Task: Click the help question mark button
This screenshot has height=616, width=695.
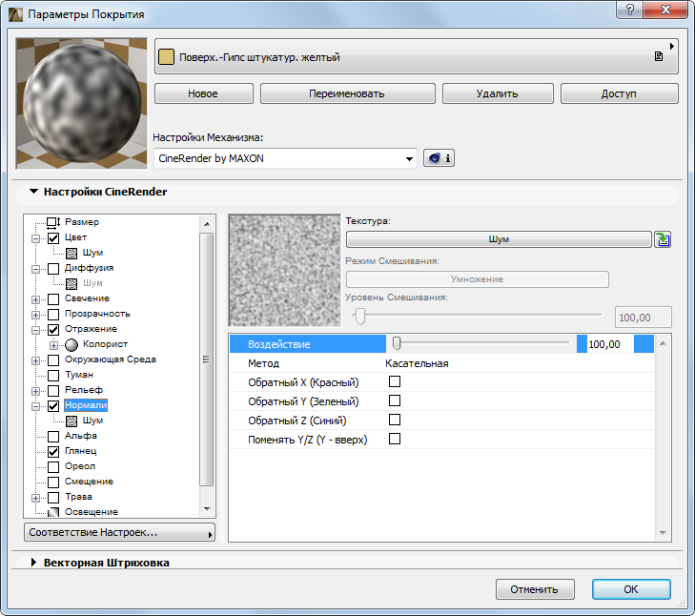Action: pyautogui.click(x=630, y=10)
